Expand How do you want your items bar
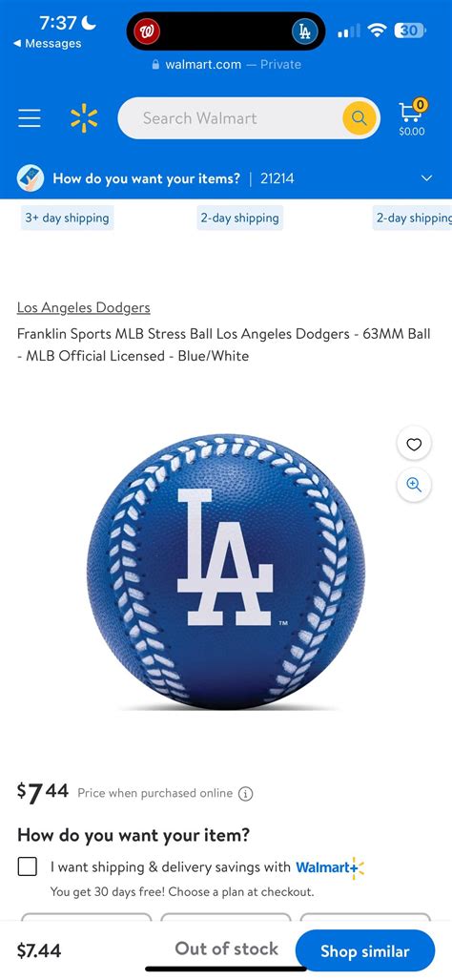This screenshot has width=452, height=980. [x=226, y=178]
